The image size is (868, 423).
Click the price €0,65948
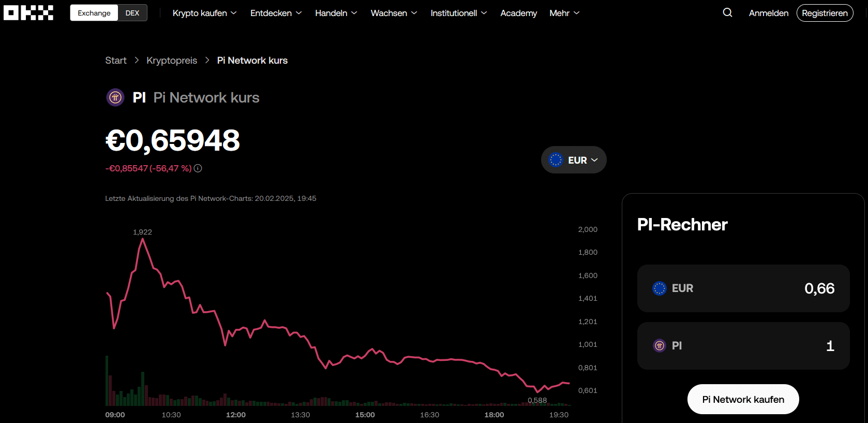coord(173,140)
